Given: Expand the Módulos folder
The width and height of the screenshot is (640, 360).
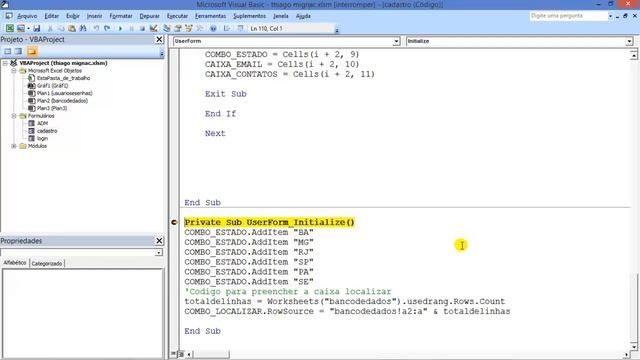Looking at the screenshot, I should tap(14, 146).
